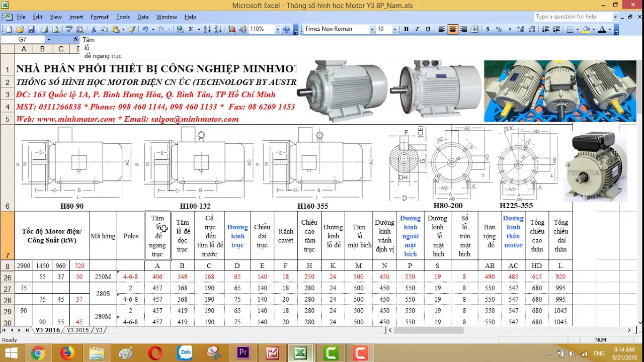Open the File menu
Viewport: 644px width, 362px height.
click(x=21, y=17)
